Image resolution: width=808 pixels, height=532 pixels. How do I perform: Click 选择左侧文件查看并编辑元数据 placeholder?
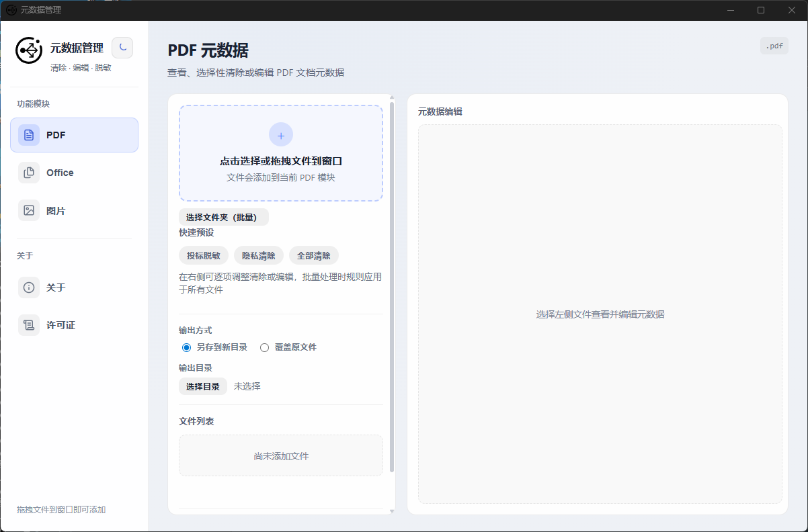coord(600,314)
